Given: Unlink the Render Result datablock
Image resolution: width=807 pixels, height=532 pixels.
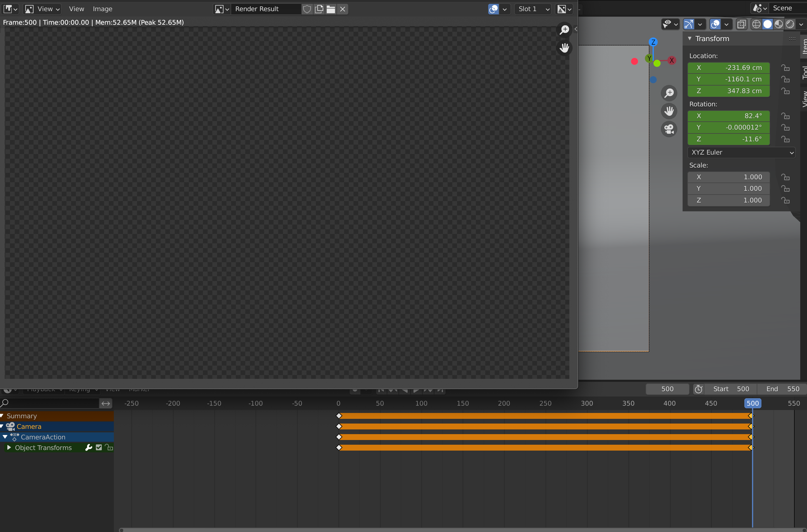Looking at the screenshot, I should click(x=342, y=9).
